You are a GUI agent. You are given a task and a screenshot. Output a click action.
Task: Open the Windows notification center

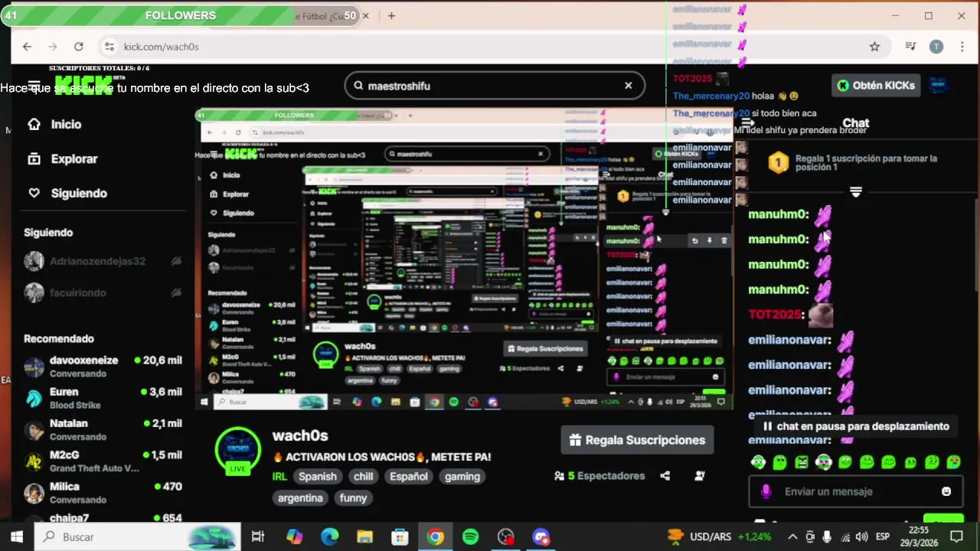point(955,536)
